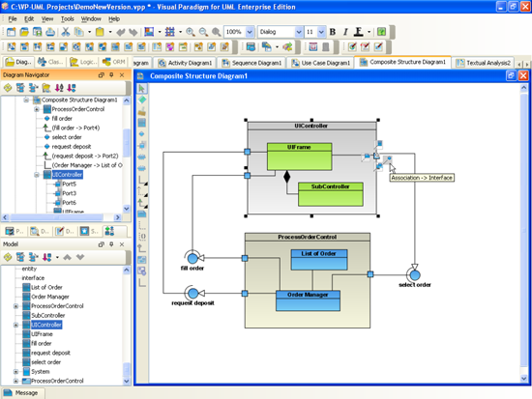Open the Window menu
Viewport: 532px width, 399px height.
(91, 19)
